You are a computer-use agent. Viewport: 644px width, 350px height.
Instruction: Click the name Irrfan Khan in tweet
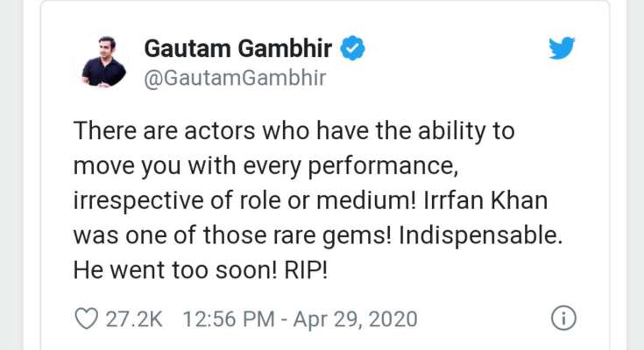coord(486,201)
